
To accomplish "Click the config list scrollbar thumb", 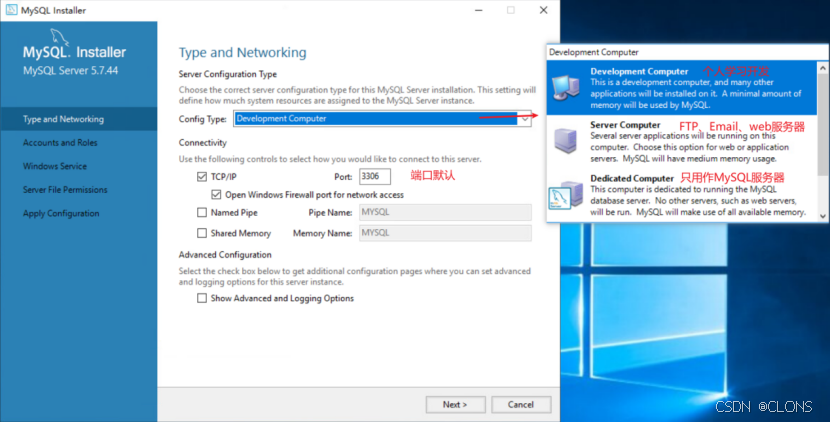I will [823, 124].
